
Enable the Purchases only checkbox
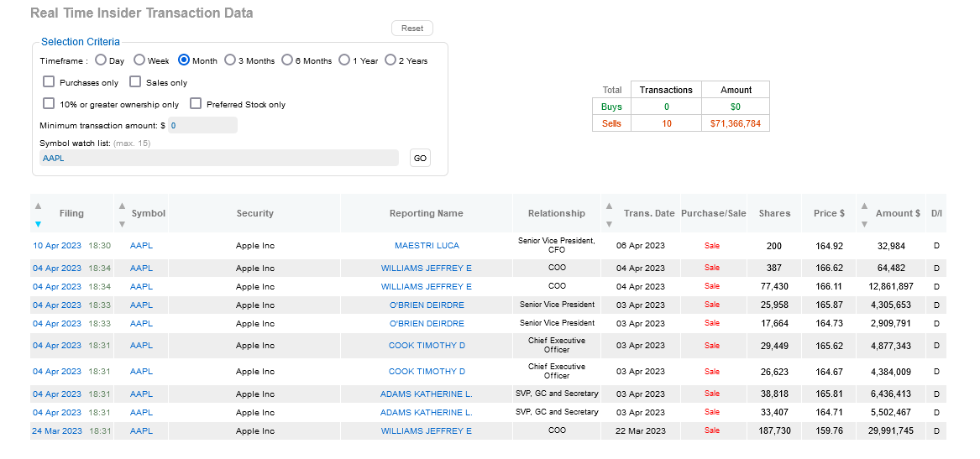tap(49, 81)
